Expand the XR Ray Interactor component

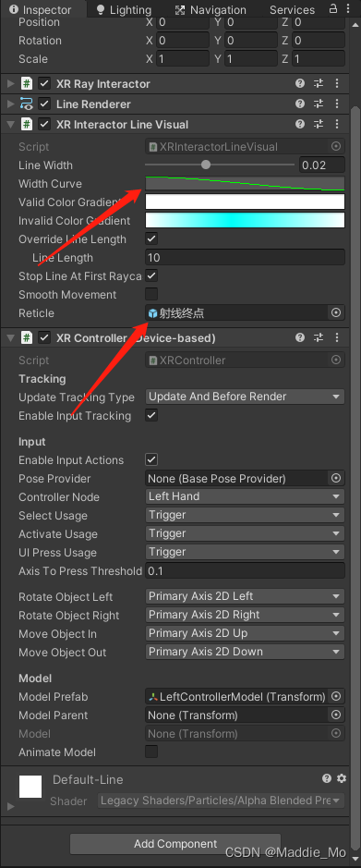[x=10, y=84]
